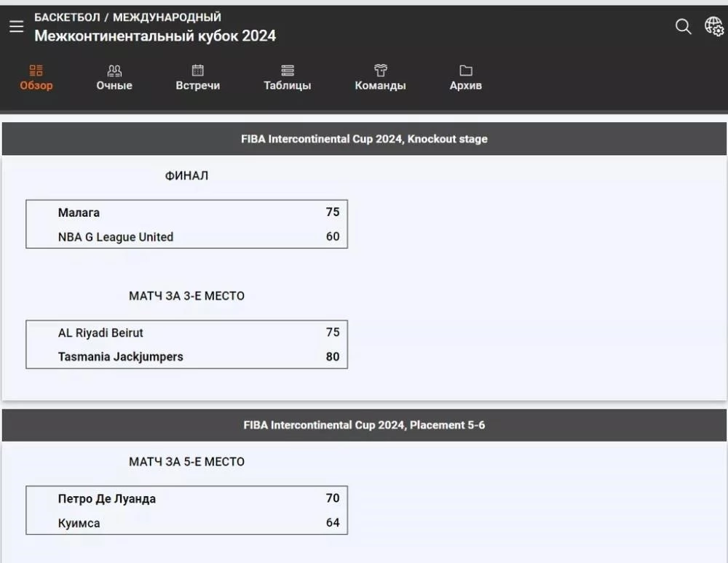Select the Tasmania Jackjumpers team row
Screen dimensions: 728x563
point(186,356)
